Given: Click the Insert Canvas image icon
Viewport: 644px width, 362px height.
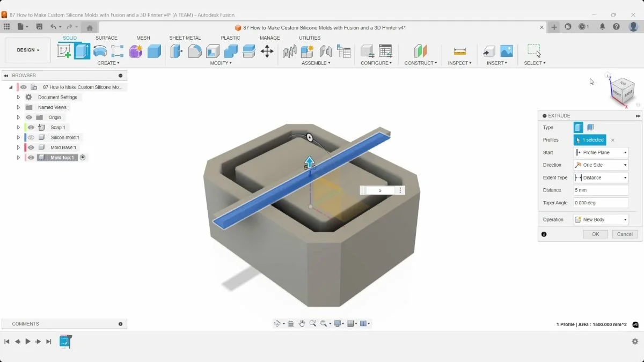Looking at the screenshot, I should [507, 51].
